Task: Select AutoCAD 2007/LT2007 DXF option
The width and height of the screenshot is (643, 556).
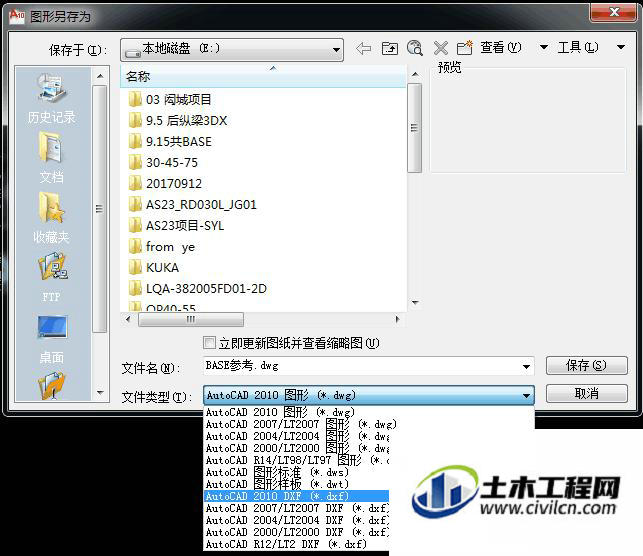Action: (x=296, y=508)
